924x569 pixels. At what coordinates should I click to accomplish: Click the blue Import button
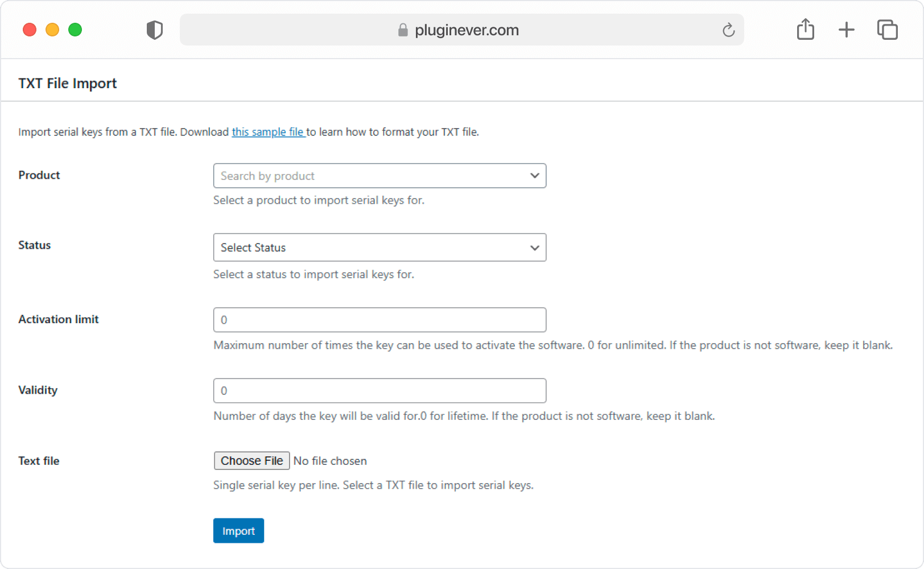coord(238,531)
